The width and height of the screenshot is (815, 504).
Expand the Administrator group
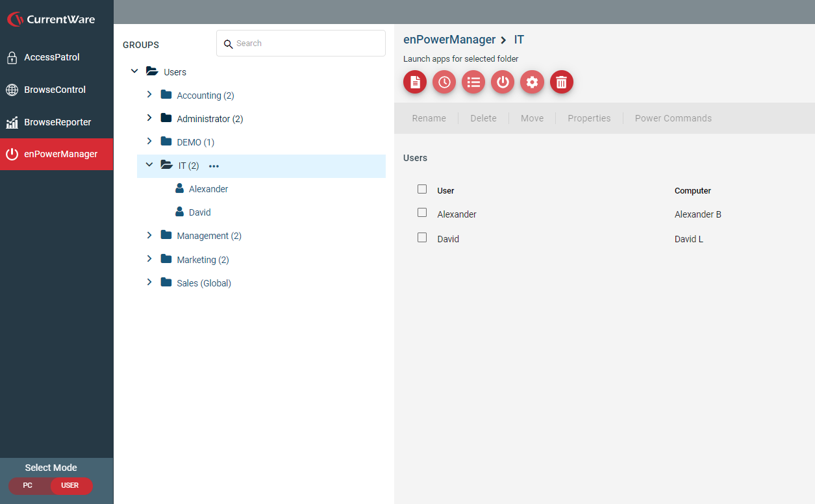[149, 118]
